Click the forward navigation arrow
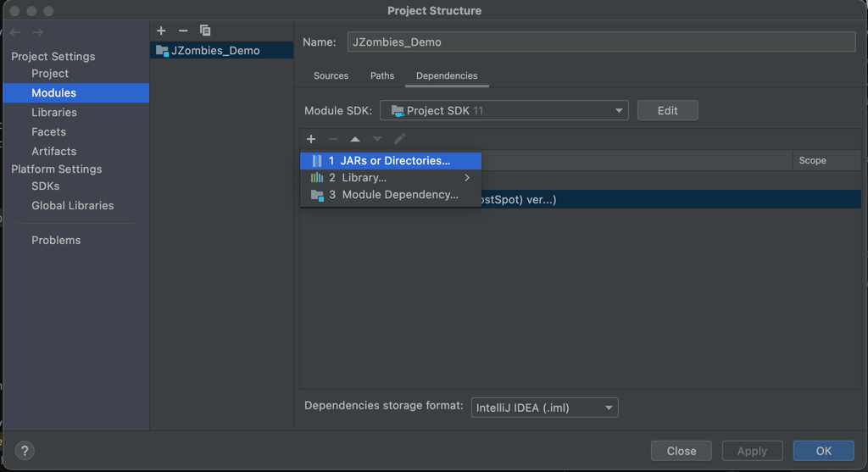This screenshot has width=868, height=472. tap(37, 33)
